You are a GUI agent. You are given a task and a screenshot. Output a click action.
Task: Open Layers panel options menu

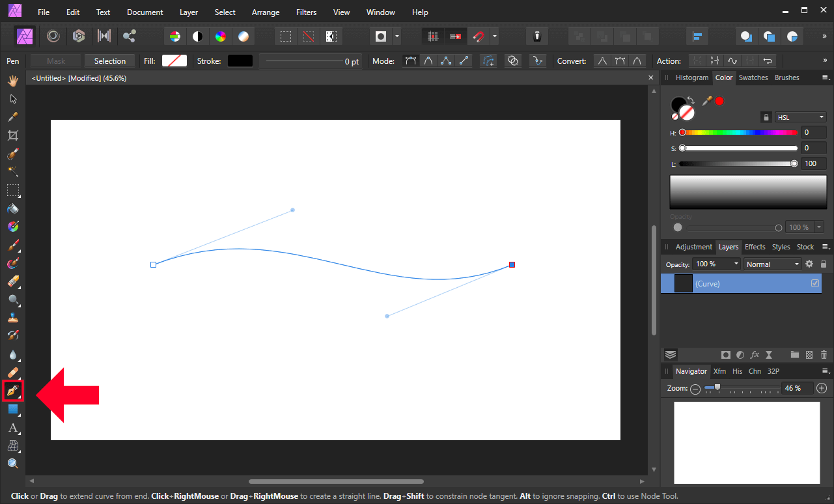pyautogui.click(x=826, y=247)
